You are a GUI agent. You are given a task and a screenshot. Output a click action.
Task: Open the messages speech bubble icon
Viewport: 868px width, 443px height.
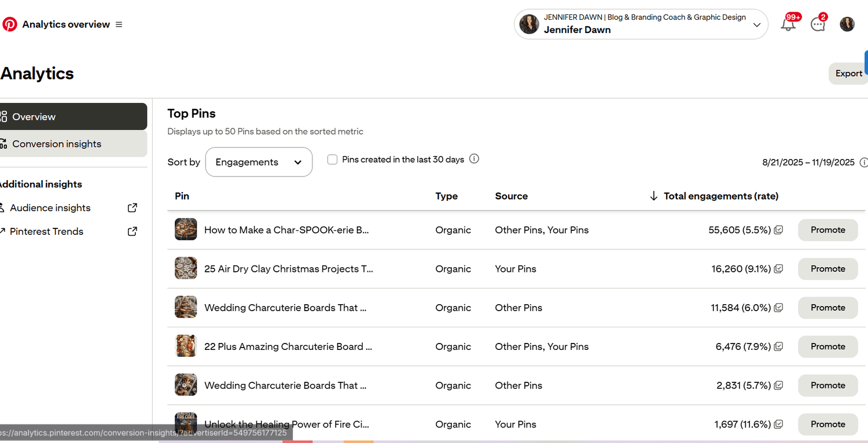pos(818,24)
